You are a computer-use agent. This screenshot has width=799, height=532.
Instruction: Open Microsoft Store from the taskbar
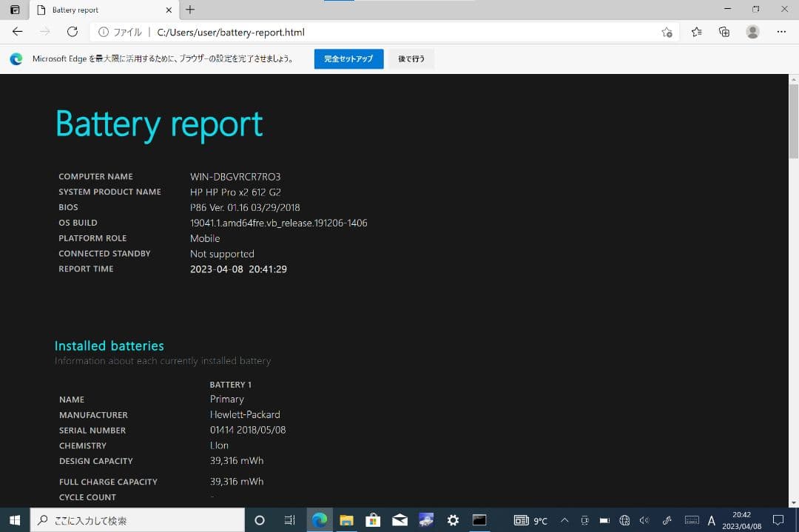pos(373,520)
